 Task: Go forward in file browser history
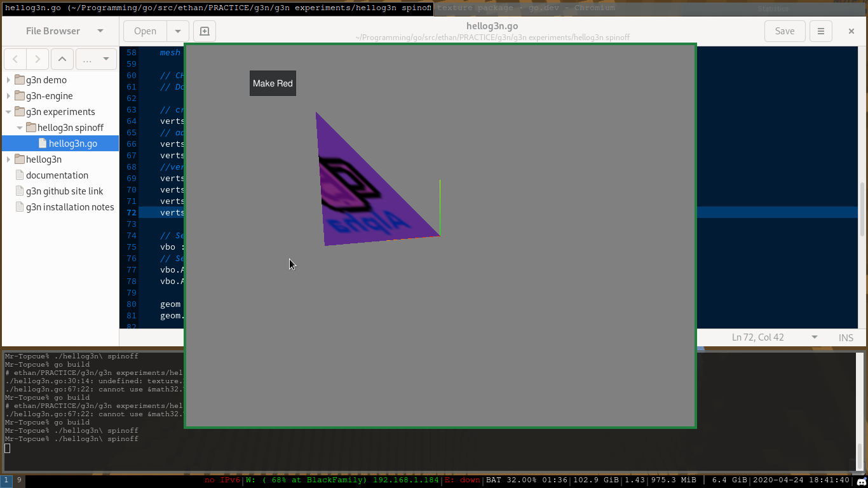click(x=37, y=59)
